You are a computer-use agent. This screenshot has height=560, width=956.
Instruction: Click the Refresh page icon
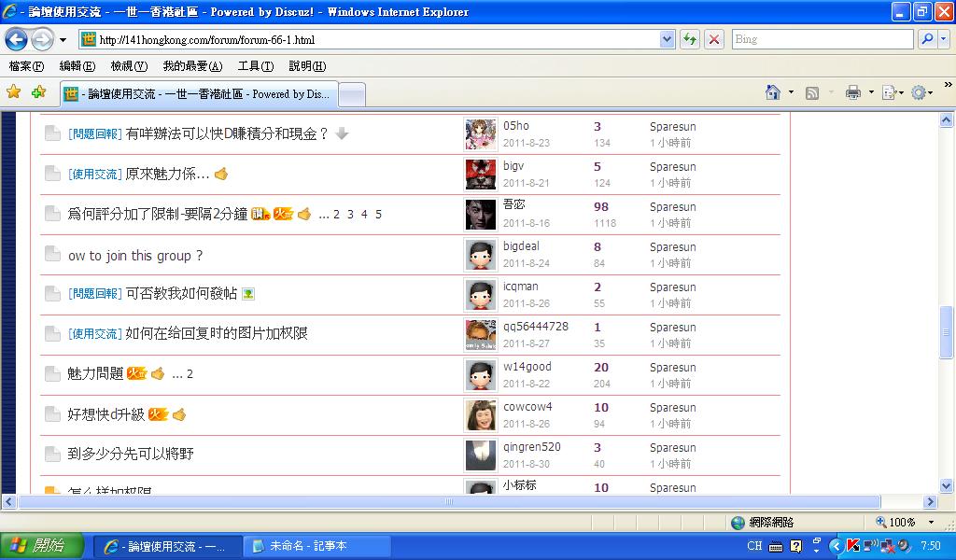click(690, 39)
